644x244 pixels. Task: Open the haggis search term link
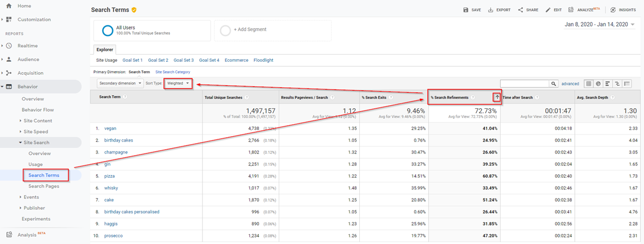coord(111,224)
